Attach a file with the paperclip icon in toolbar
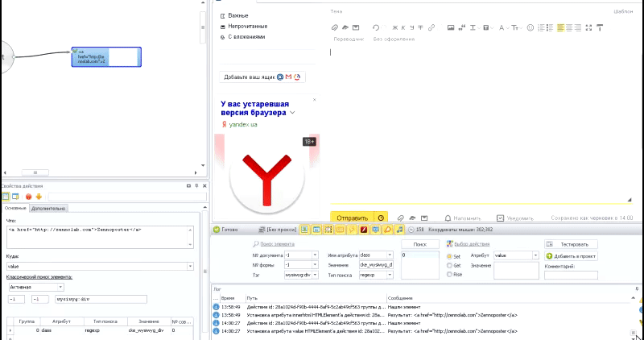Screen dimensions: 644x340 [x=335, y=27]
